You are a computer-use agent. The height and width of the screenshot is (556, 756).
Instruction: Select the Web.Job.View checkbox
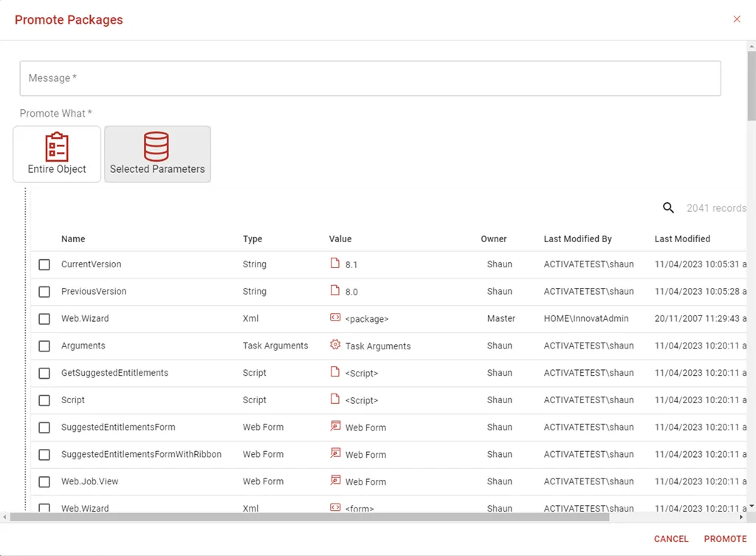click(x=44, y=481)
